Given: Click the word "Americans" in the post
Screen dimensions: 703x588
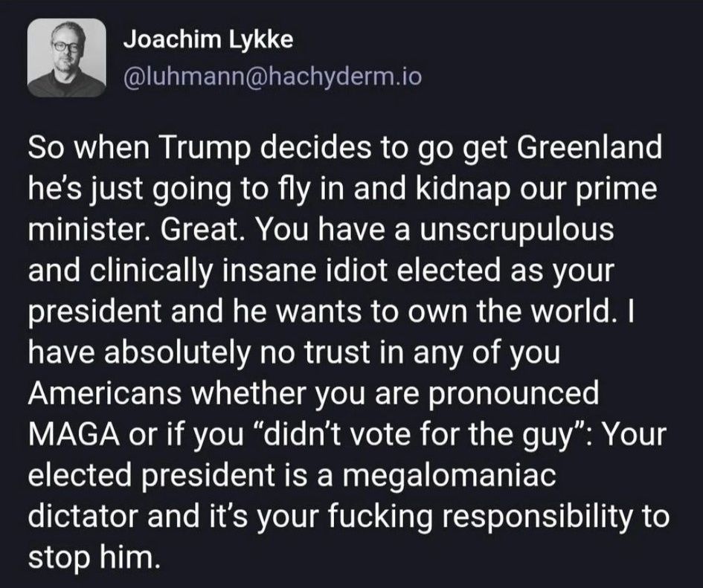Looking at the screenshot, I should point(109,390).
